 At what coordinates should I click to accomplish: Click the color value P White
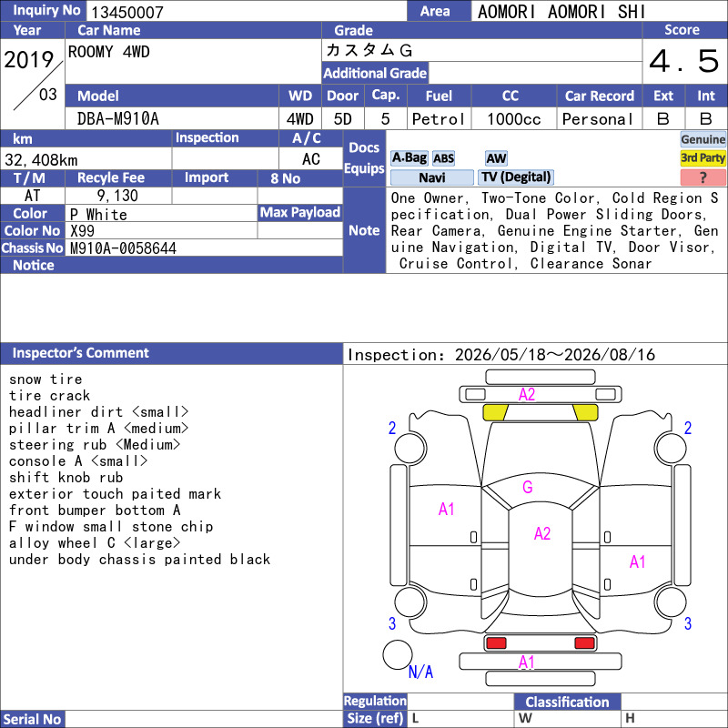point(98,215)
